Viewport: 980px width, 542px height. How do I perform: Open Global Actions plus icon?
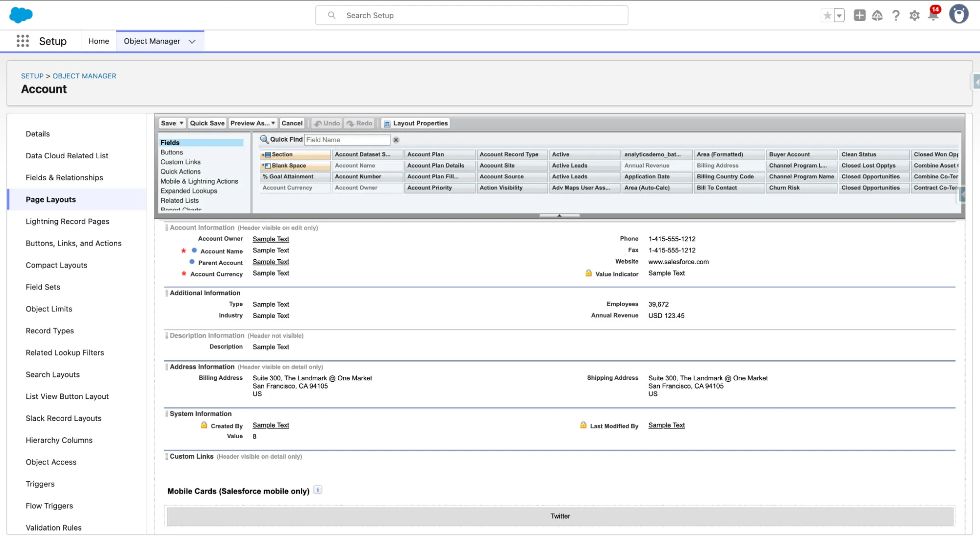tap(859, 16)
